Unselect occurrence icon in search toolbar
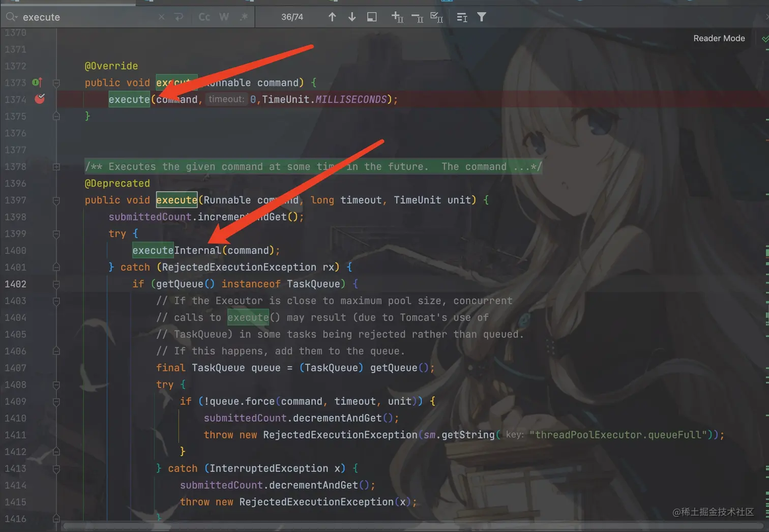 click(x=417, y=18)
